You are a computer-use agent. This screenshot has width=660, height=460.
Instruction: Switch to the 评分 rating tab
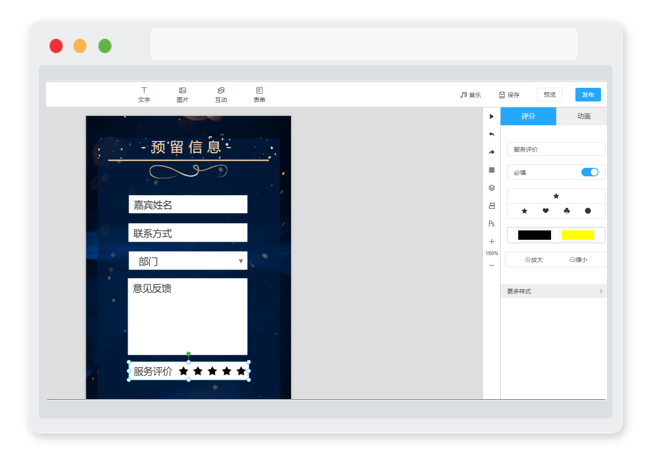tap(528, 116)
